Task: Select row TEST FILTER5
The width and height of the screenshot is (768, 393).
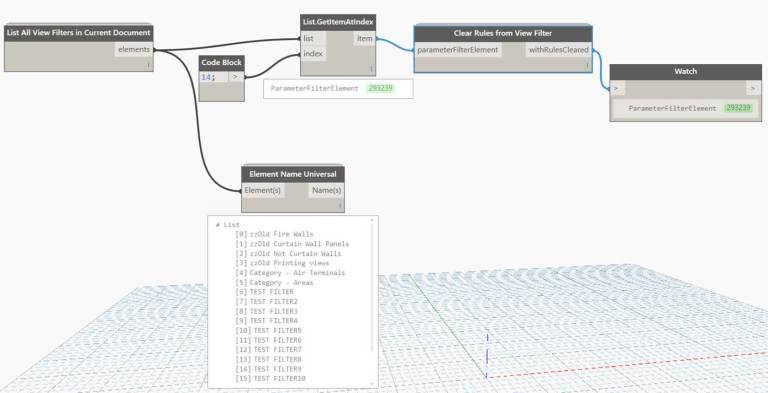Action: point(268,330)
